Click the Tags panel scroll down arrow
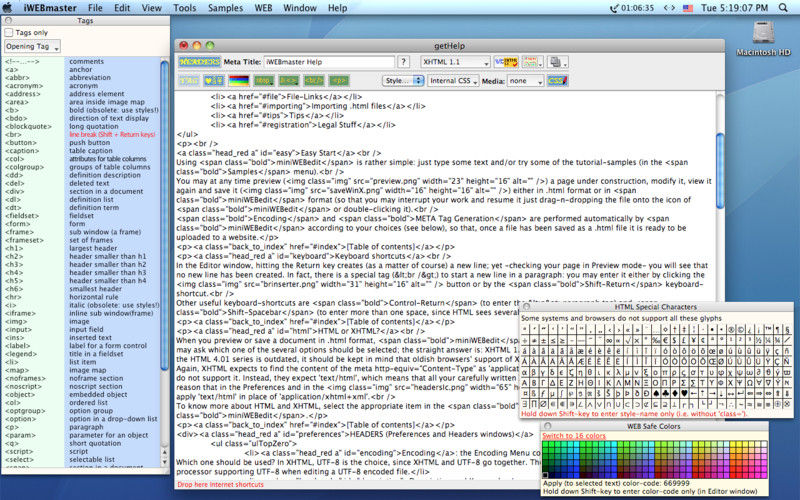This screenshot has height=500, width=800. tap(164, 462)
